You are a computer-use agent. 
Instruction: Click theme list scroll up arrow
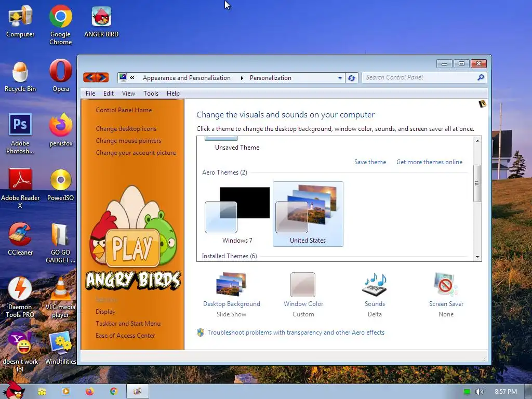pos(477,140)
